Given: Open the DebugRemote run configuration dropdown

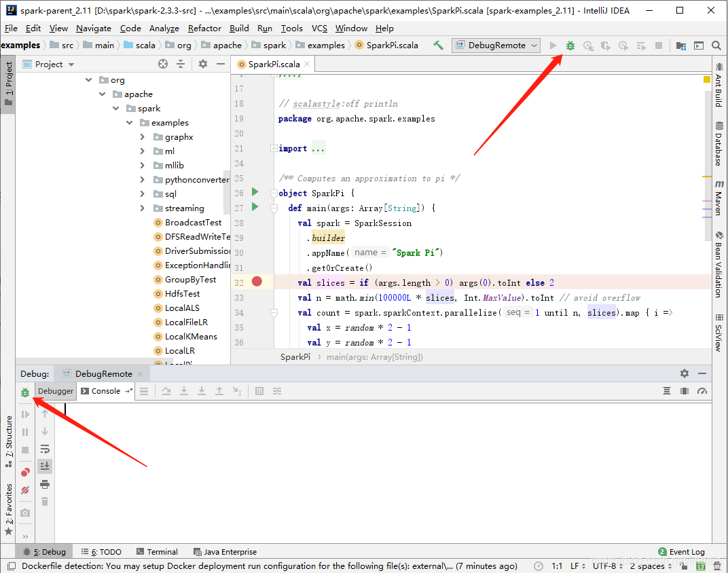Looking at the screenshot, I should click(x=496, y=45).
